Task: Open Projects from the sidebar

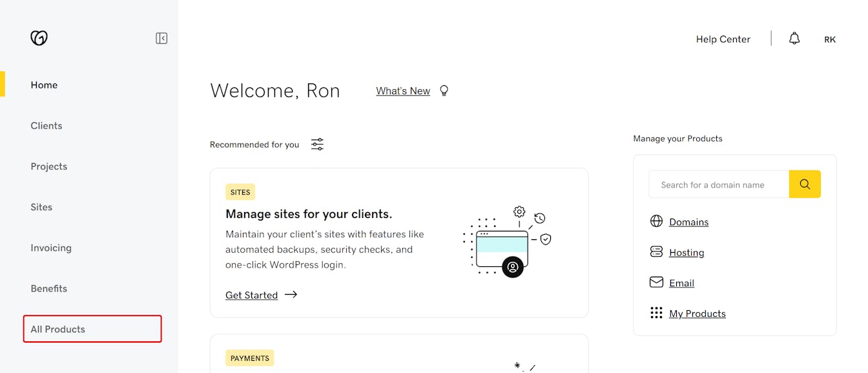Action: point(49,166)
